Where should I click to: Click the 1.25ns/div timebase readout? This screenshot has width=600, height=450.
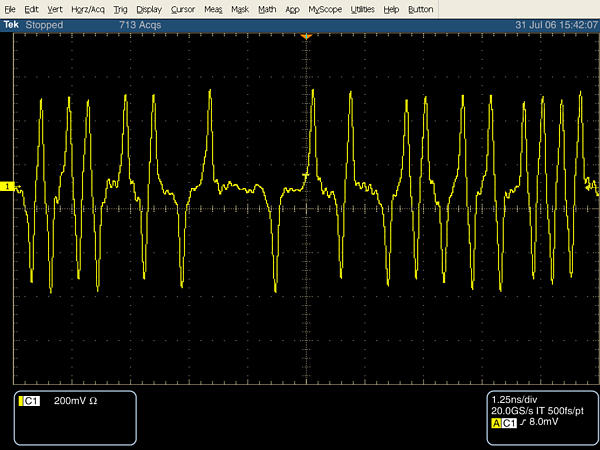(516, 399)
